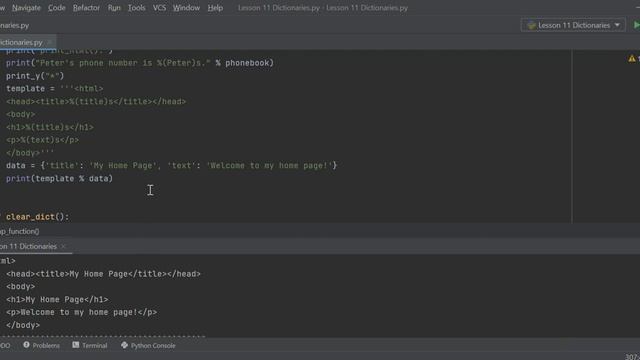
Task: Open the Tools menu
Action: (136, 8)
